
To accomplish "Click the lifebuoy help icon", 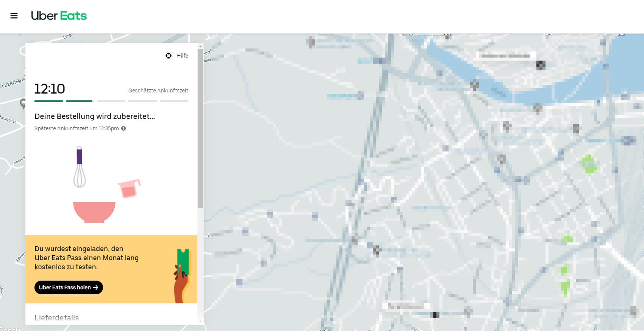I will click(x=169, y=56).
